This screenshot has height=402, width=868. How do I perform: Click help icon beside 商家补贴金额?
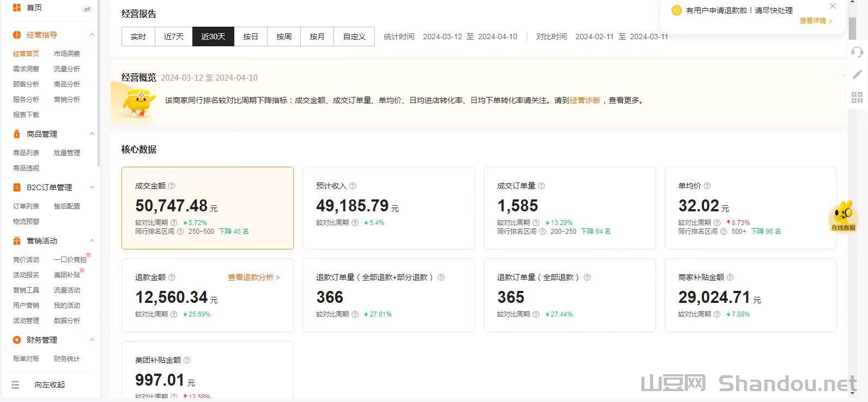730,277
